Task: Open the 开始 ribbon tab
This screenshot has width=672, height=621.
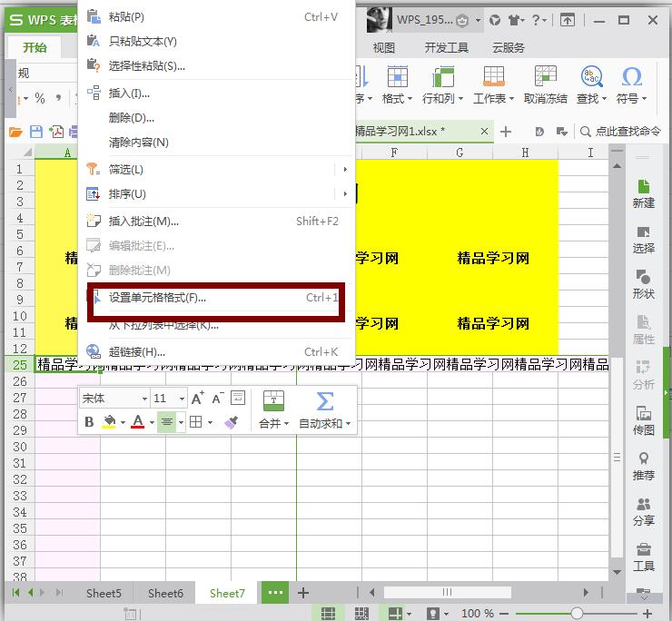Action: [x=35, y=47]
